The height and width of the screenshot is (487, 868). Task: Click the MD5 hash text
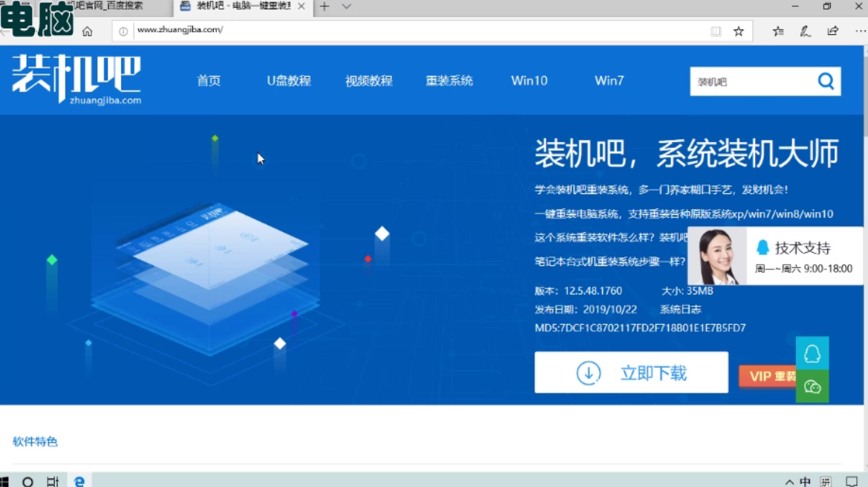coord(640,327)
